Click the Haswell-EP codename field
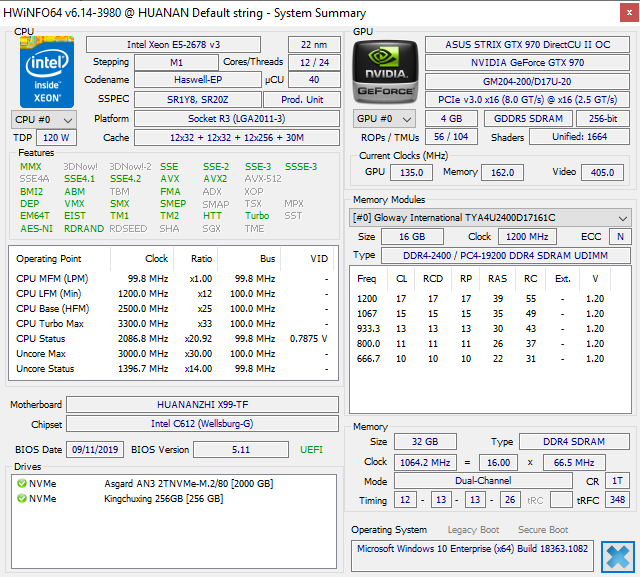Image resolution: width=640 pixels, height=577 pixels. [x=198, y=80]
